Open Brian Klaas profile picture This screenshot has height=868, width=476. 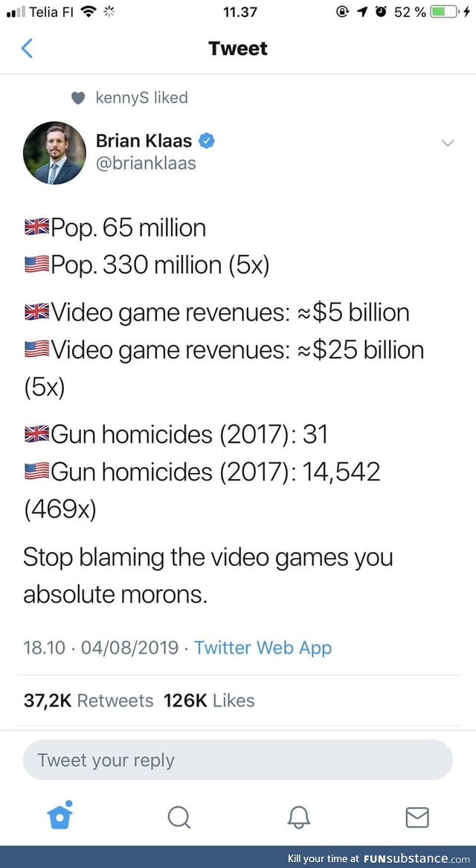point(54,152)
